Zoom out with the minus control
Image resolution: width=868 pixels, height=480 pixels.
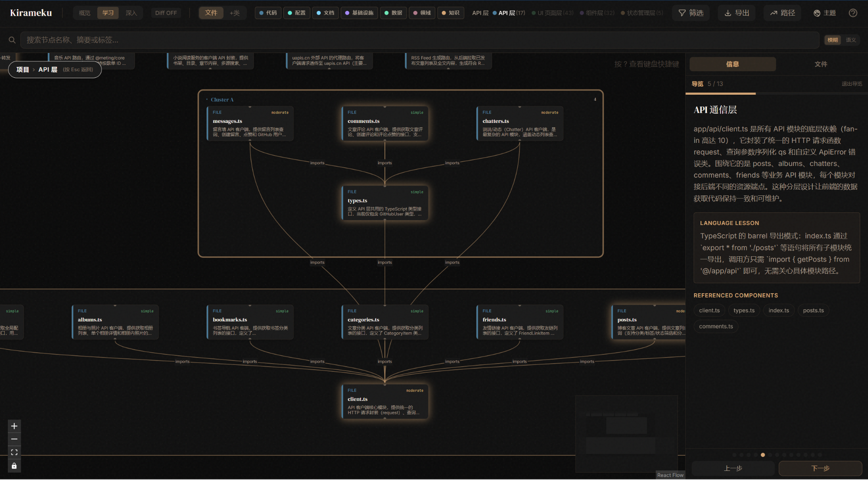(x=14, y=439)
